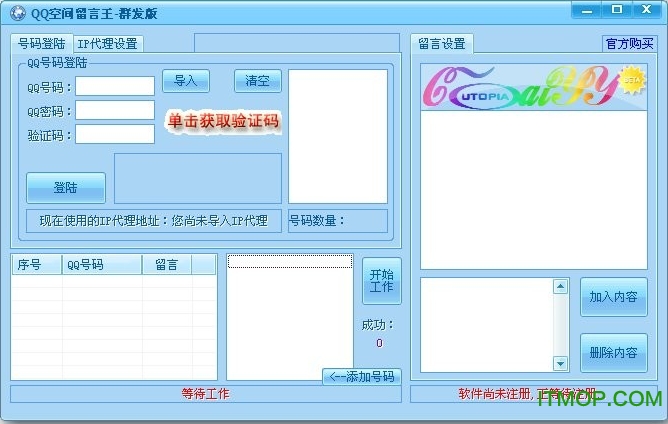Click the scrollbar down arrow

tap(560, 363)
